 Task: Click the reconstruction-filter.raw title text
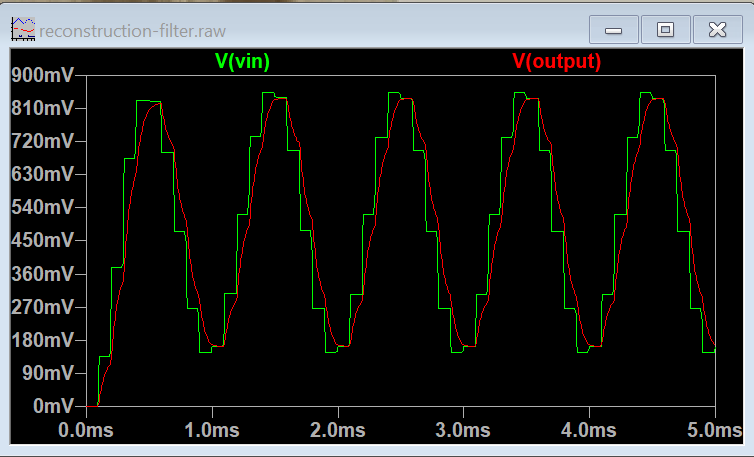coord(133,31)
